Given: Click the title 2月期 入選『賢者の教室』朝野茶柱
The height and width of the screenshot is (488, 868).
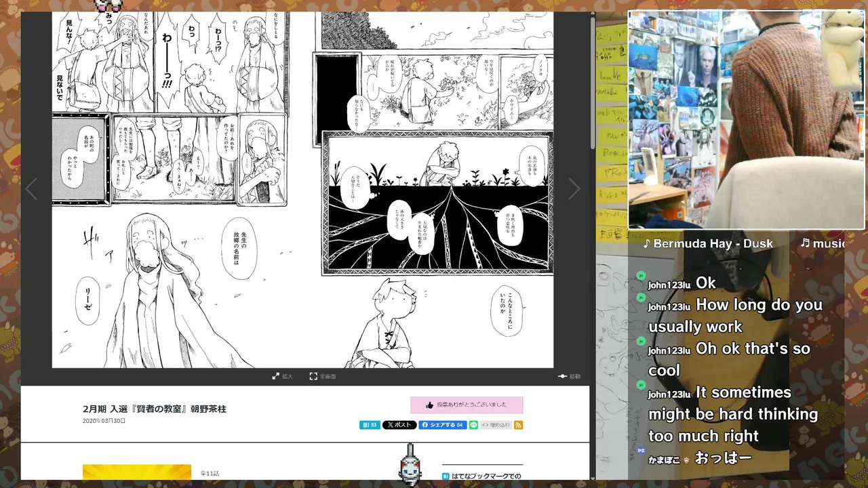Looking at the screenshot, I should [x=155, y=409].
